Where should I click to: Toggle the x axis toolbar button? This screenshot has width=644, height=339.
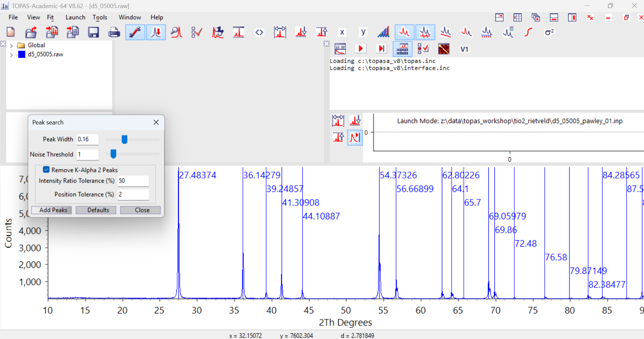(x=342, y=32)
